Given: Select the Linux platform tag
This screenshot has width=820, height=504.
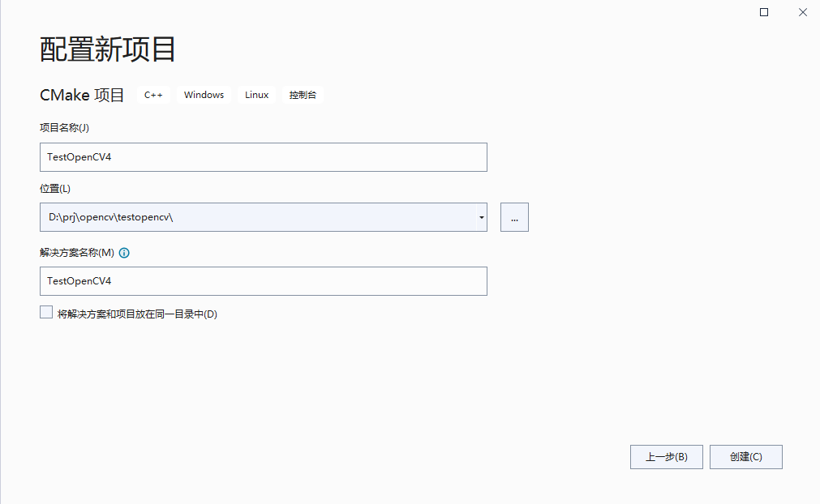Looking at the screenshot, I should coord(255,94).
